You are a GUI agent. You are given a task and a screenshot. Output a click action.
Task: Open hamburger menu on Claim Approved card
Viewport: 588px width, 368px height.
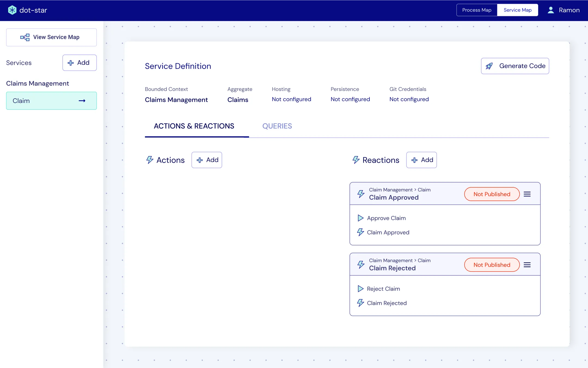click(x=527, y=194)
